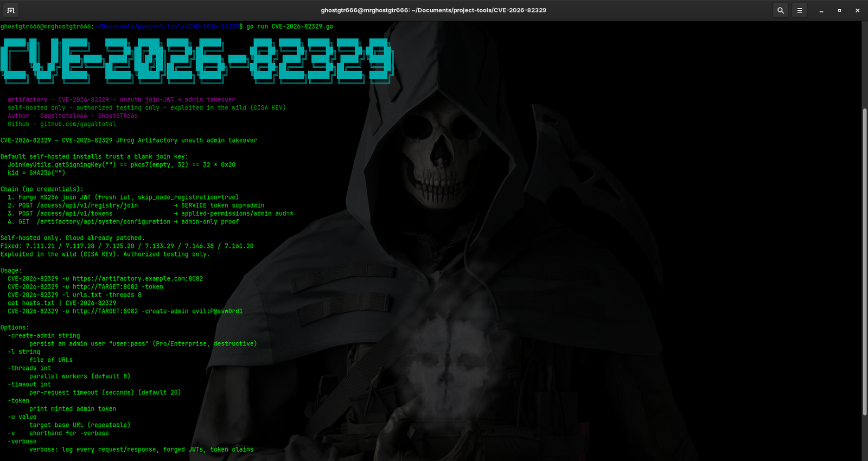Click "Self-hosted only. Cloud already patched."

coord(73,238)
